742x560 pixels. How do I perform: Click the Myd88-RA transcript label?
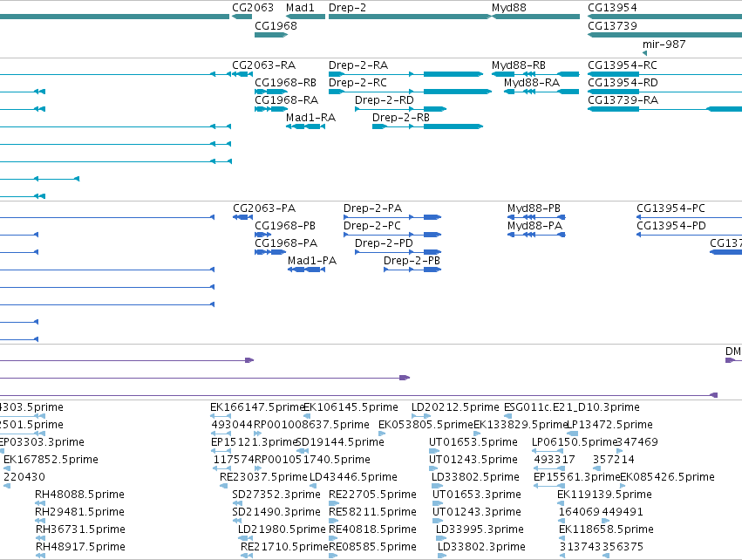(x=532, y=83)
